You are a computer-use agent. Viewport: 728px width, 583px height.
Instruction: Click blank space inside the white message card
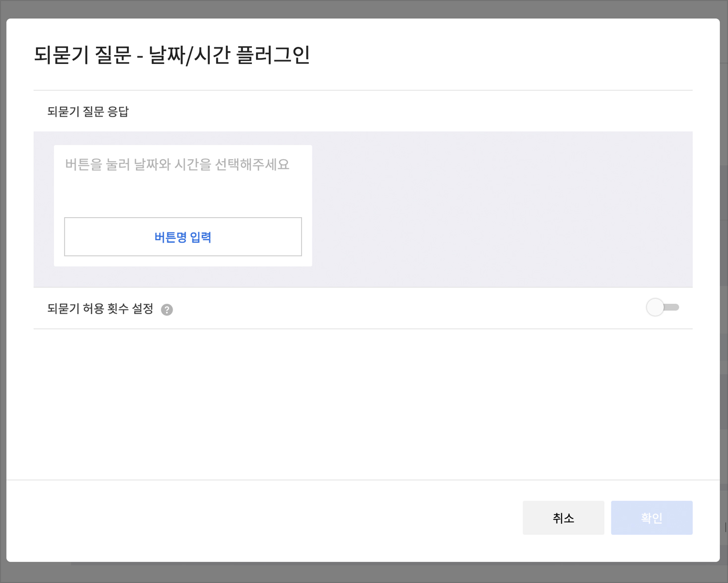(182, 196)
